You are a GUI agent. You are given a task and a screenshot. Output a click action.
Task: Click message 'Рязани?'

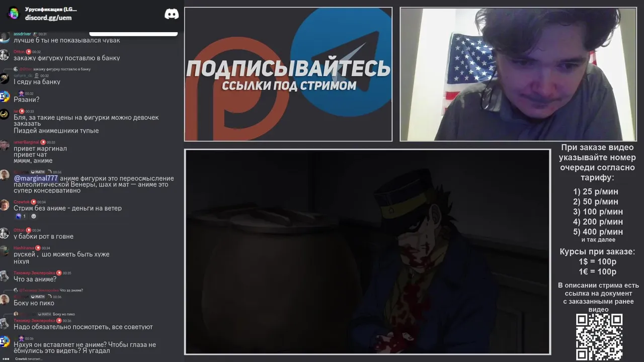tap(26, 100)
